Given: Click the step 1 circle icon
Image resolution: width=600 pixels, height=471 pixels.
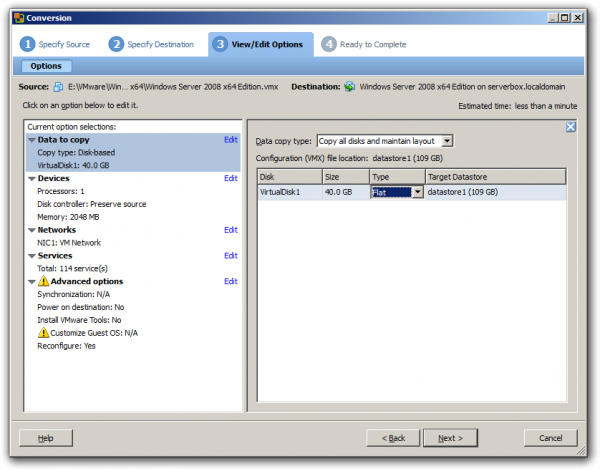Looking at the screenshot, I should coord(28,44).
